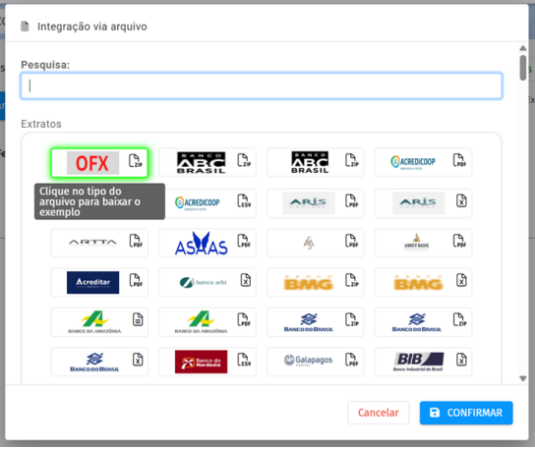Click the Cancelar button

click(378, 413)
